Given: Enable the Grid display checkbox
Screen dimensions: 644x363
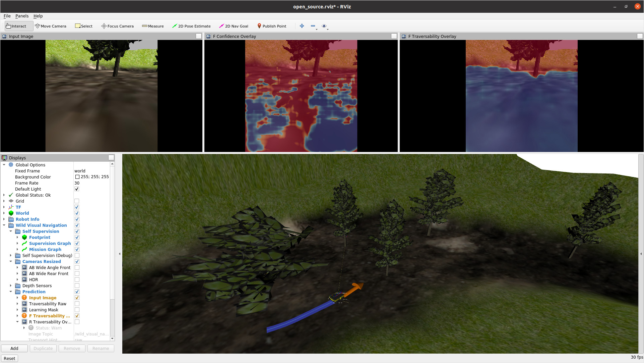Looking at the screenshot, I should coord(77,201).
